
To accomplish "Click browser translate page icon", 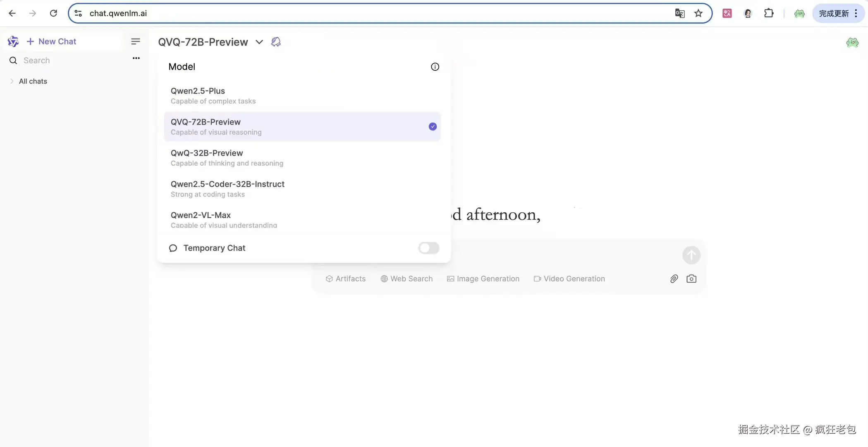I will click(679, 13).
